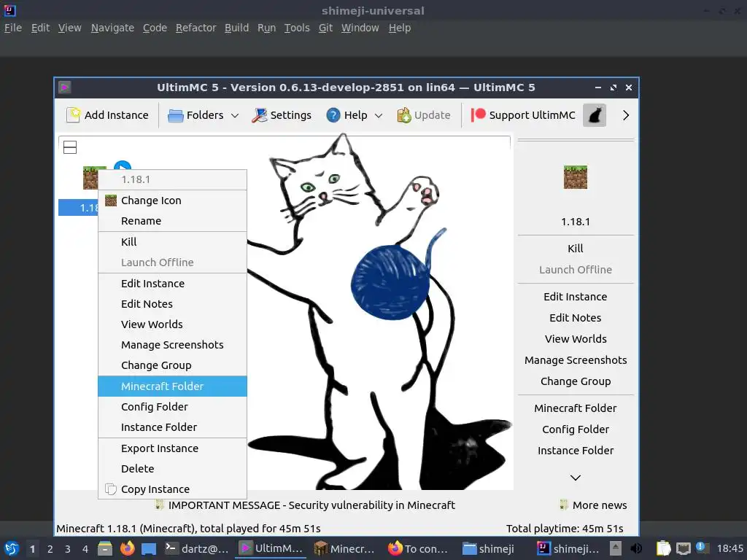
Task: Open the Refactor menu in IntelliJ
Action: [x=196, y=28]
